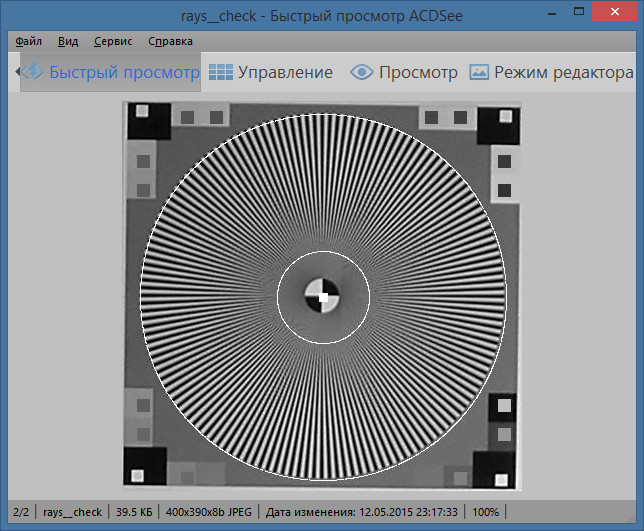Click the 400x390x8b JPEG info in the status bar

click(x=209, y=512)
